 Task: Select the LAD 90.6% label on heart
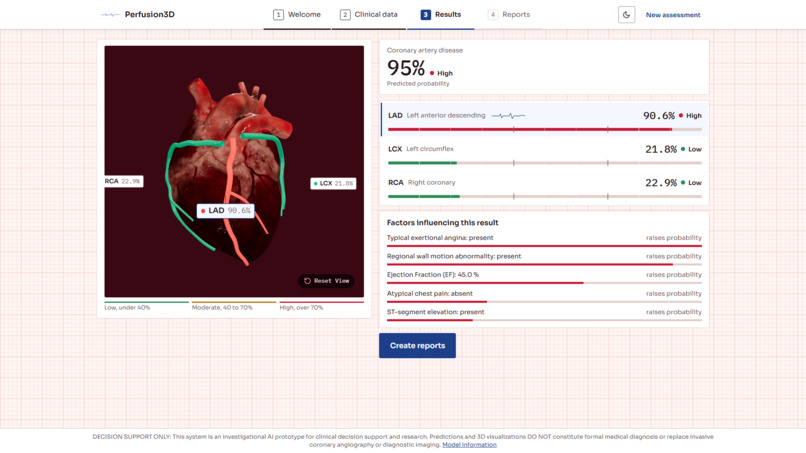225,211
